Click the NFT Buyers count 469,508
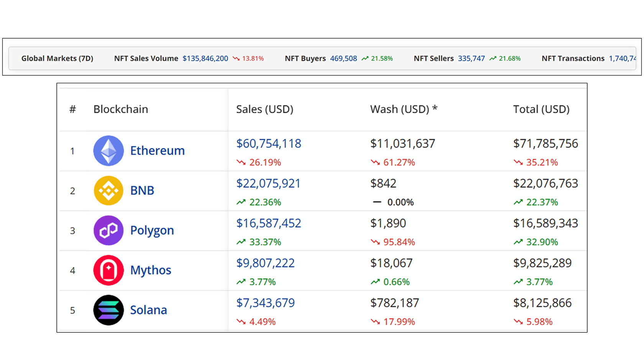Screen dimensions: 644x362 (343, 58)
